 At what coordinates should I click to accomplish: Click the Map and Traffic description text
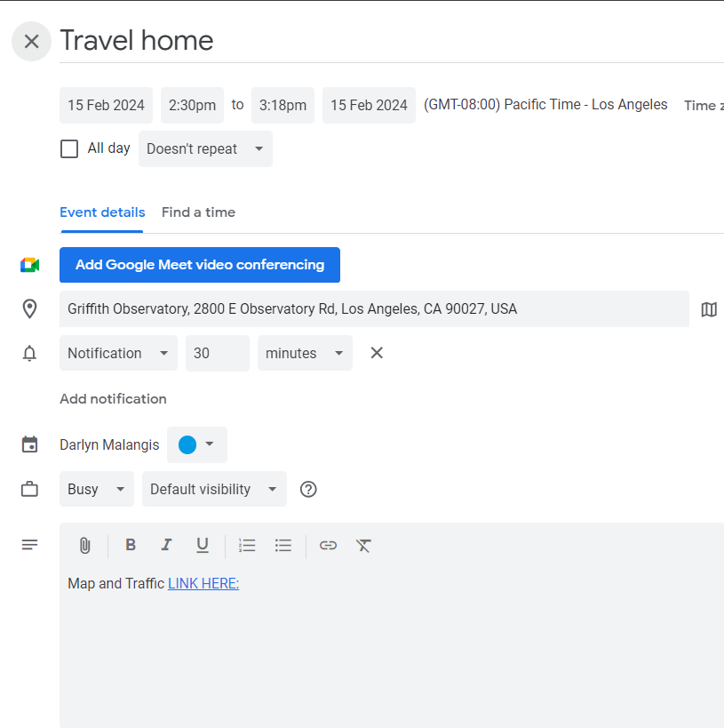116,584
